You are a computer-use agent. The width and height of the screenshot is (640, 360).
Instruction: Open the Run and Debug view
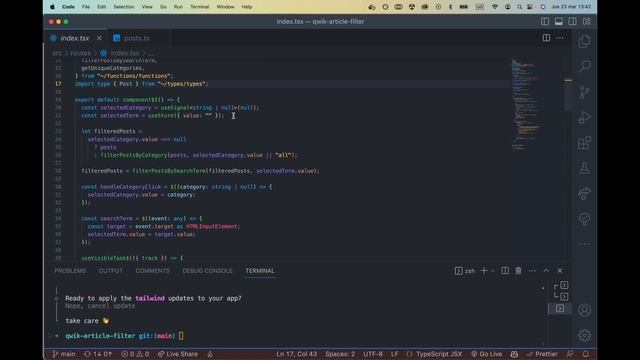584,118
